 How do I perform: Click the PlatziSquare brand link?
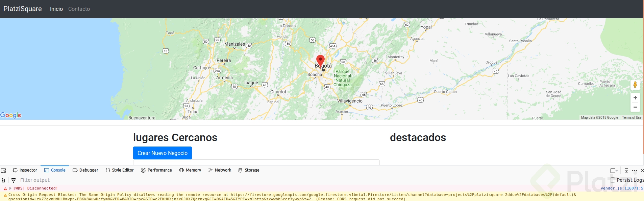[23, 9]
